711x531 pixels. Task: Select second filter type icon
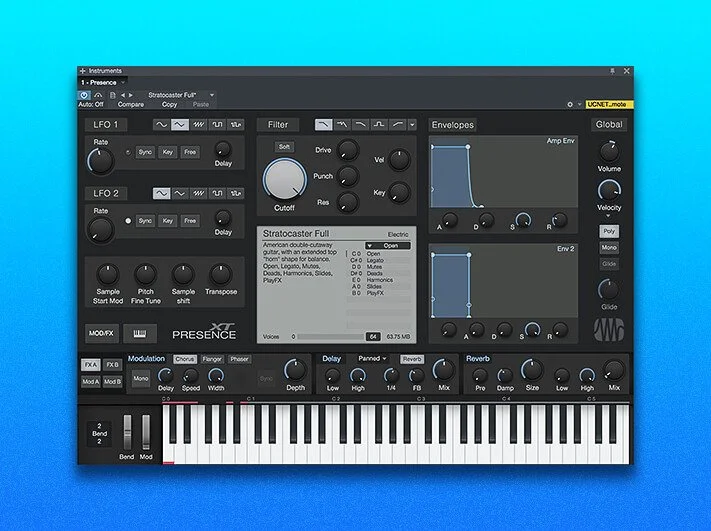342,124
